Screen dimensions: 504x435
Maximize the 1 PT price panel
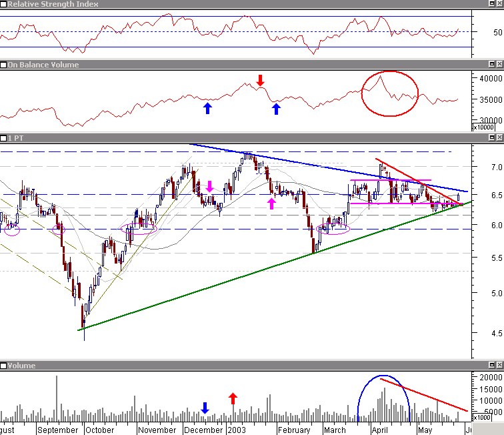pos(492,137)
